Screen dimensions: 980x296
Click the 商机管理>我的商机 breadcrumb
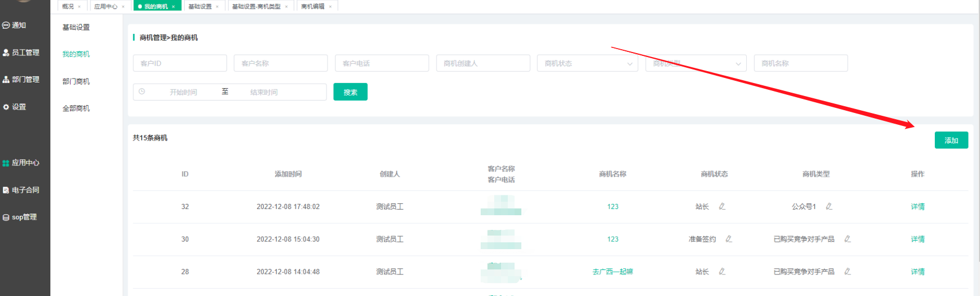point(169,38)
